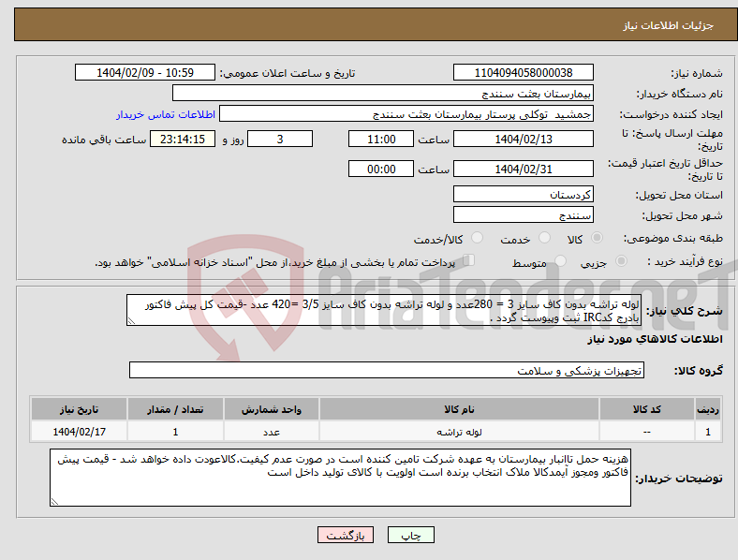
Task: Click the price validity date 1404/02/31
Action: (x=524, y=169)
